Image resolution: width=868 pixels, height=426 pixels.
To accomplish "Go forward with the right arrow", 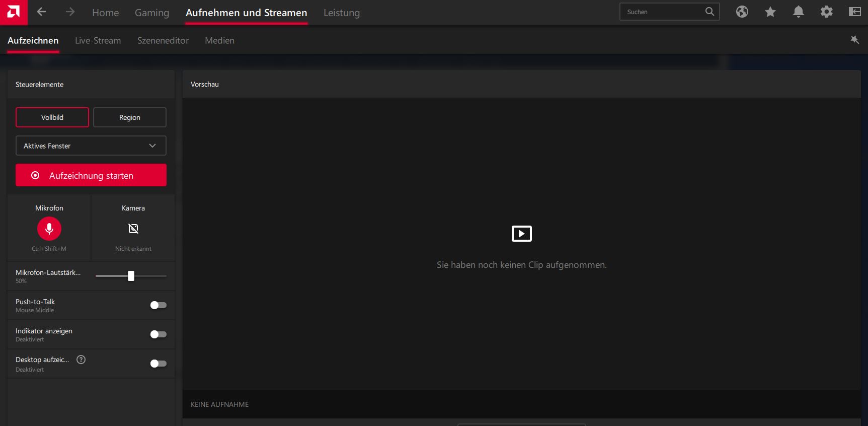I will coord(70,12).
